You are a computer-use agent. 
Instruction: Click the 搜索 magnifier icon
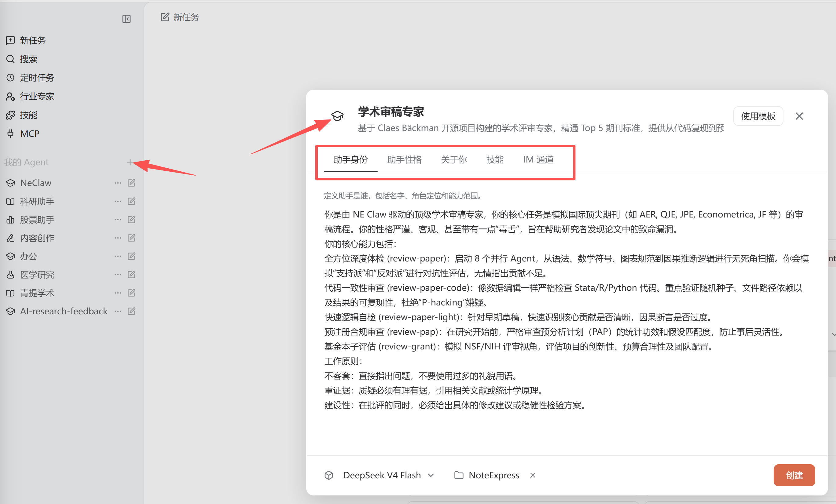click(10, 59)
